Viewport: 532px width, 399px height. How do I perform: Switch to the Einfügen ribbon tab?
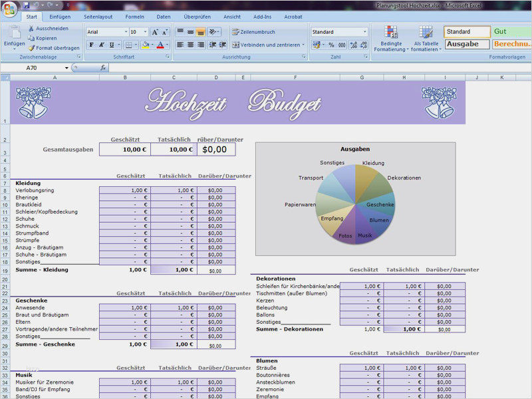60,17
